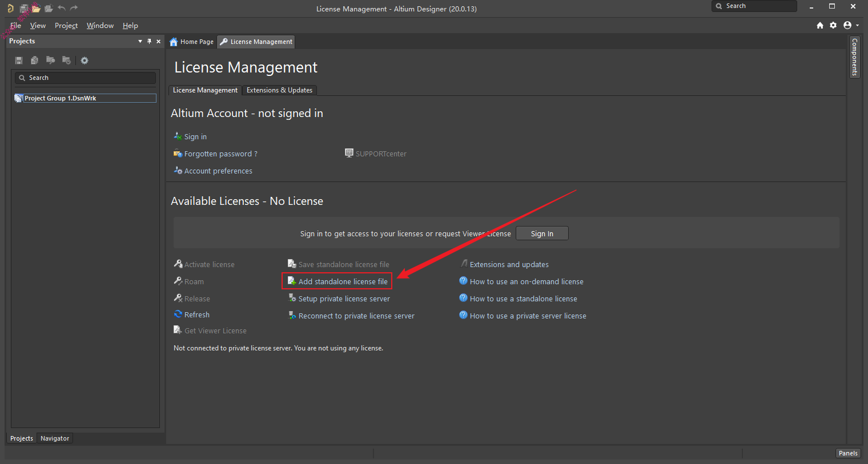Close the Projects panel
The image size is (868, 464).
[159, 41]
